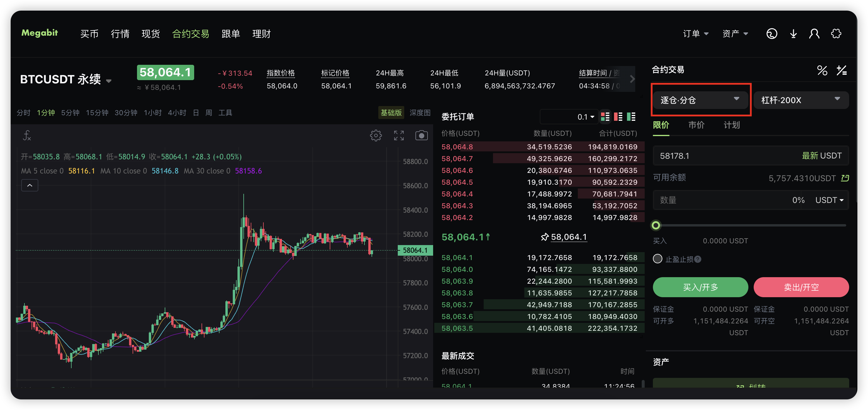Click 指数价格 label

(280, 73)
